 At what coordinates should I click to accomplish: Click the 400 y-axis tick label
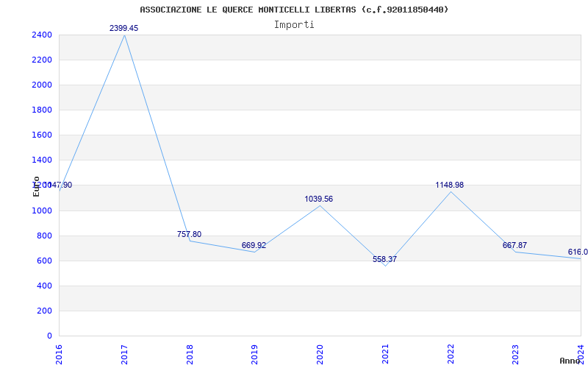tap(45, 286)
